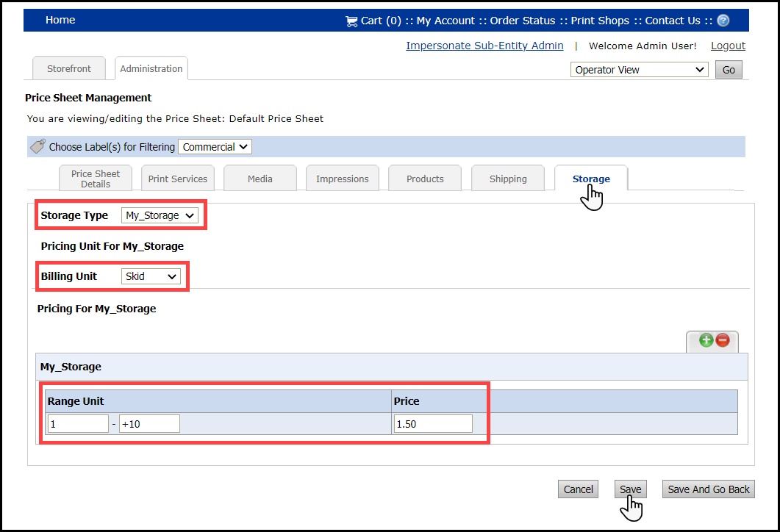Click the Price input field

(x=433, y=424)
